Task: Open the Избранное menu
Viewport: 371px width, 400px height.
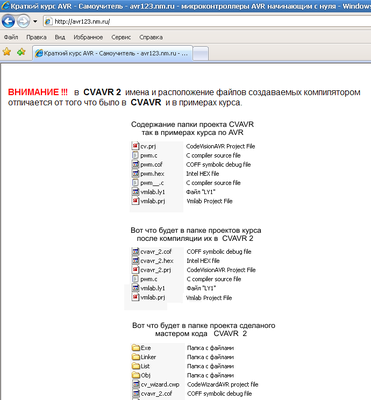Action: (88, 37)
